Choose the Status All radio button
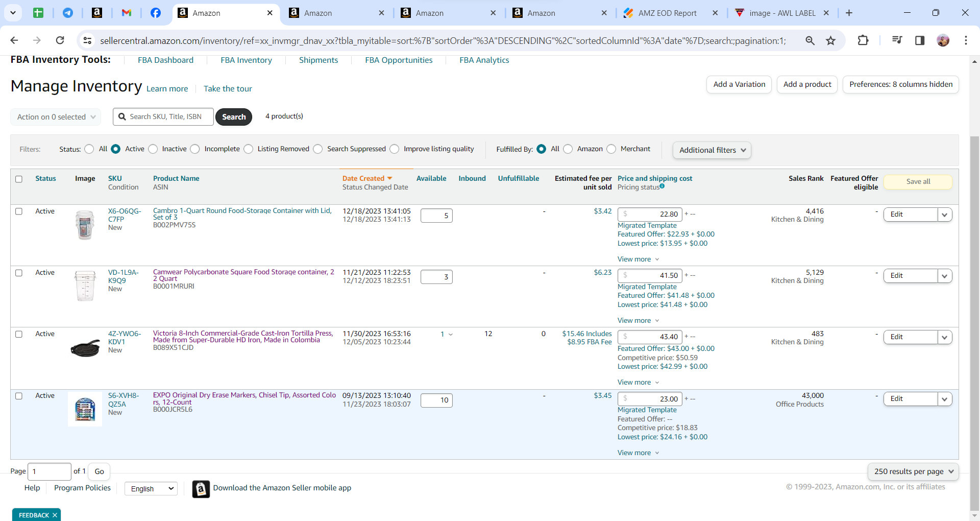Viewport: 980px width, 521px height. (x=89, y=149)
